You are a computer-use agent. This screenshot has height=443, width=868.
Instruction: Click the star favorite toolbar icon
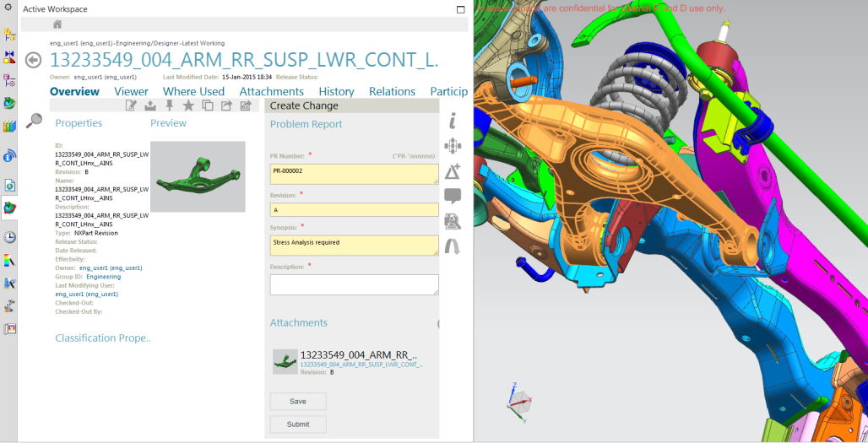click(188, 105)
